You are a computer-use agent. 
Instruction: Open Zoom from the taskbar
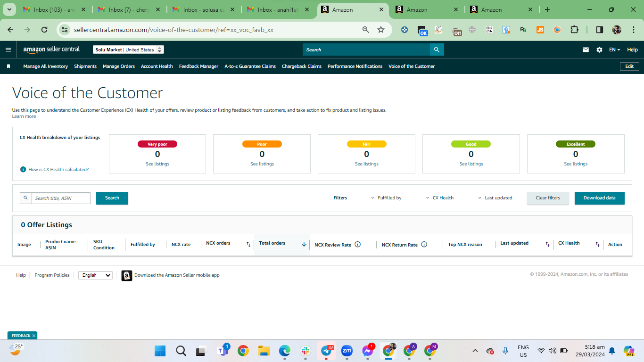(x=347, y=351)
